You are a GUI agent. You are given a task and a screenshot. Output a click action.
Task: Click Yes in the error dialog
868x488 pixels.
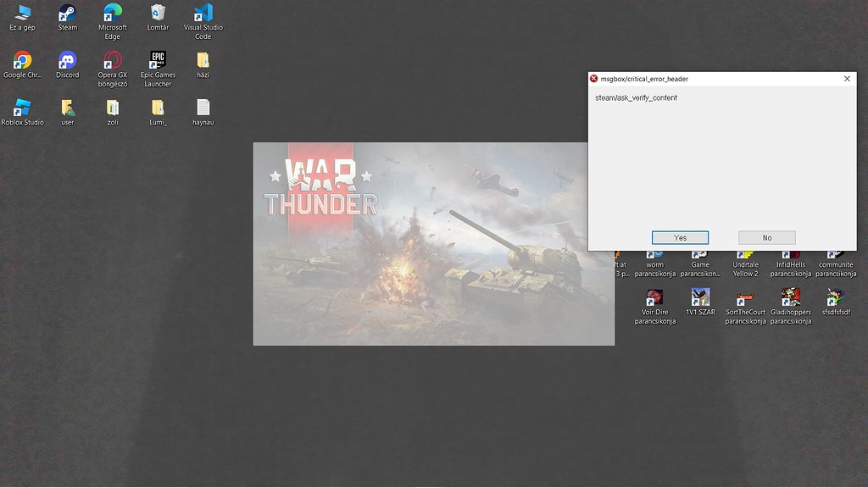tap(680, 237)
